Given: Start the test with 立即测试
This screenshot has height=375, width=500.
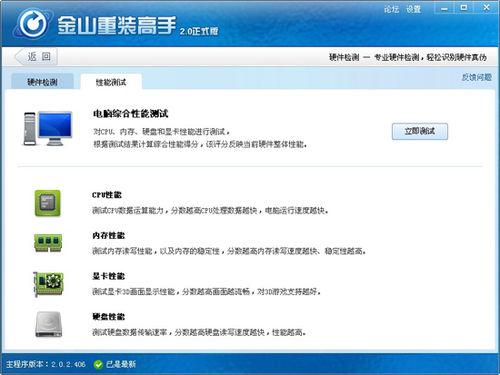Looking at the screenshot, I should coord(420,131).
